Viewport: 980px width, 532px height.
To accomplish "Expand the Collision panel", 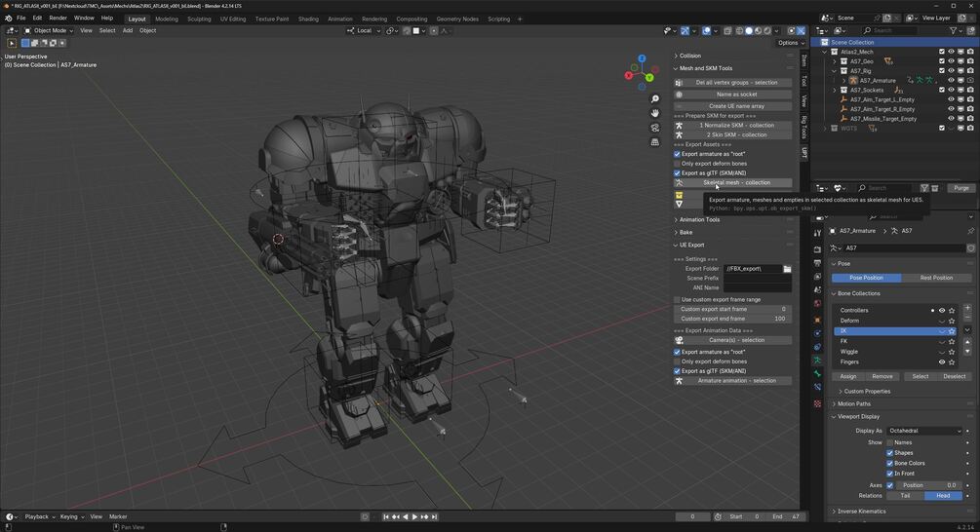I will (x=690, y=56).
